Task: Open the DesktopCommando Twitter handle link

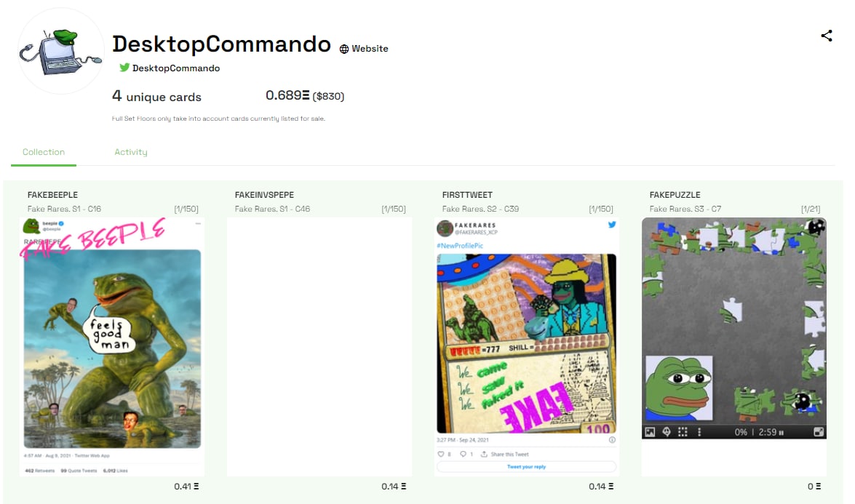Action: click(175, 68)
